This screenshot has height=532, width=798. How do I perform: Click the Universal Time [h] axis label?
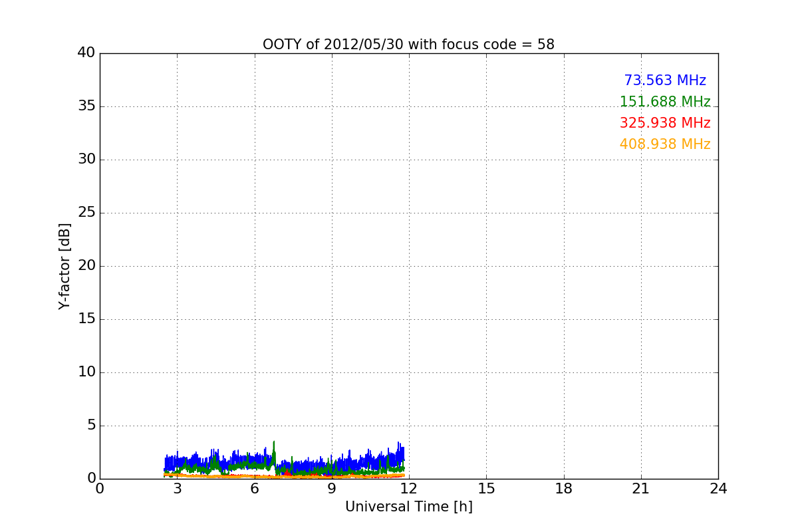[408, 507]
